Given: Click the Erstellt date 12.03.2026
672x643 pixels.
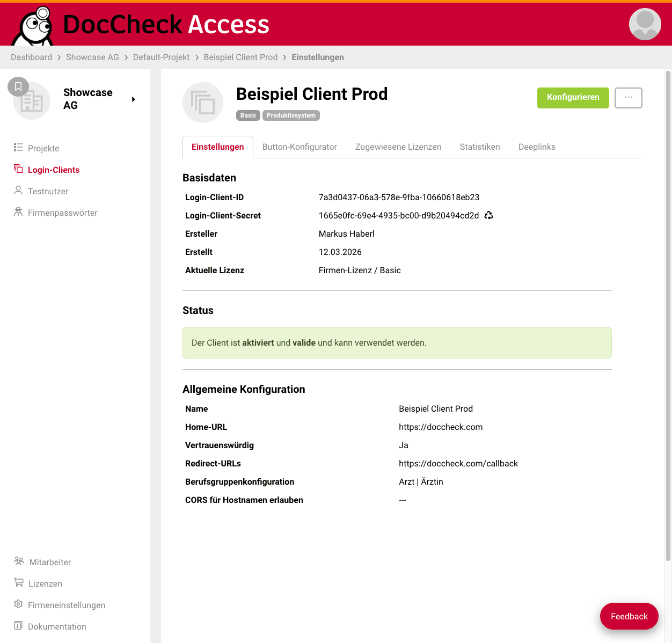Looking at the screenshot, I should pyautogui.click(x=340, y=252).
